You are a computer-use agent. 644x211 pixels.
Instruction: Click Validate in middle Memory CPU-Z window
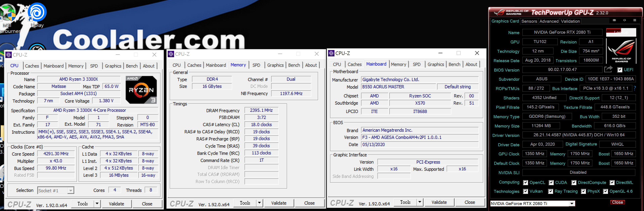click(279, 203)
